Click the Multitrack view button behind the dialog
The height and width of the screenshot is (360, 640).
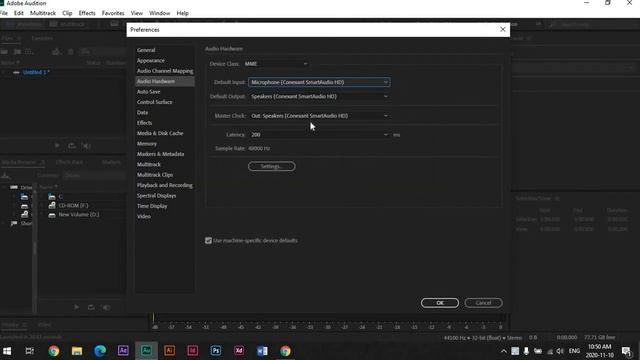(67, 24)
